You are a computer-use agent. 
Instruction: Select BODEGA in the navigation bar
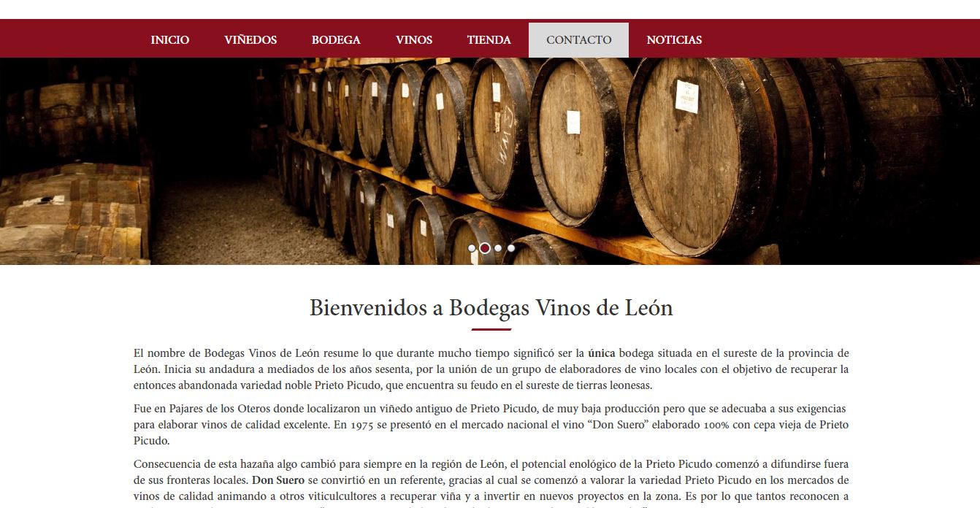coord(336,40)
